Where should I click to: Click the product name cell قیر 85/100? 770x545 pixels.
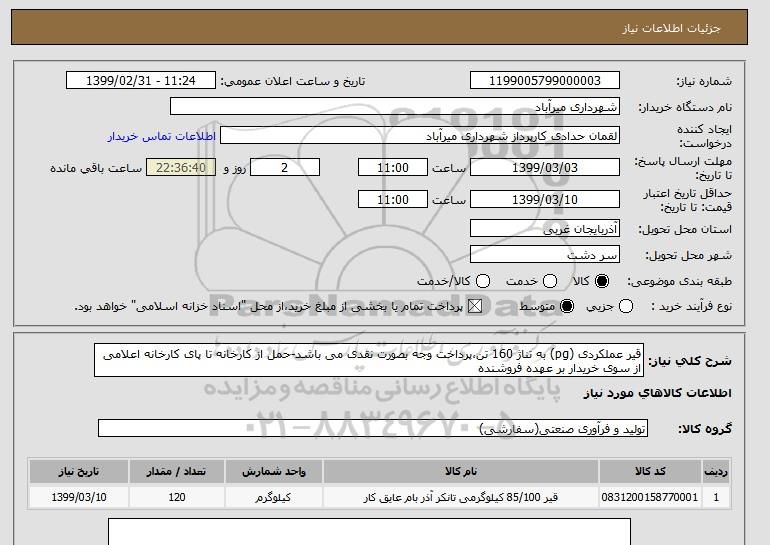pyautogui.click(x=461, y=497)
